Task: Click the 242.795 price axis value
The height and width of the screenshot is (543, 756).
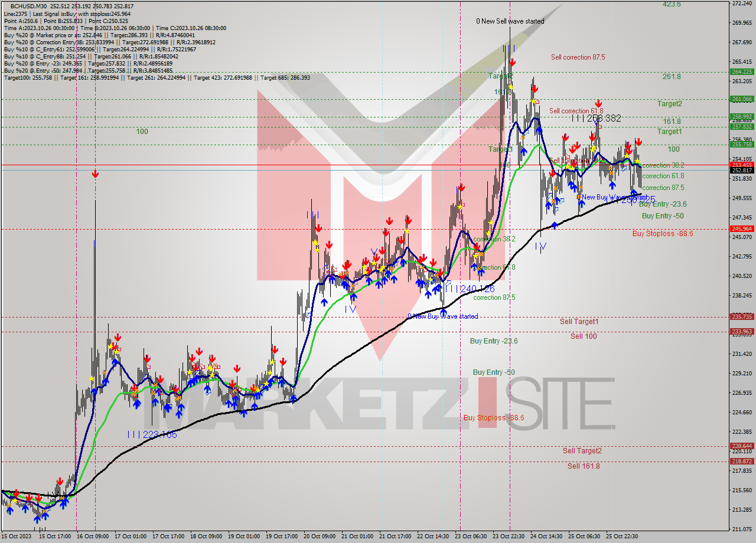Action: 742,257
